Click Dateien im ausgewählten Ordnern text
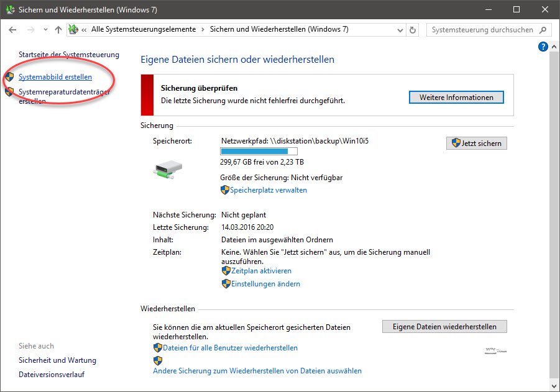Viewport: 560px width, 392px height. [277, 240]
